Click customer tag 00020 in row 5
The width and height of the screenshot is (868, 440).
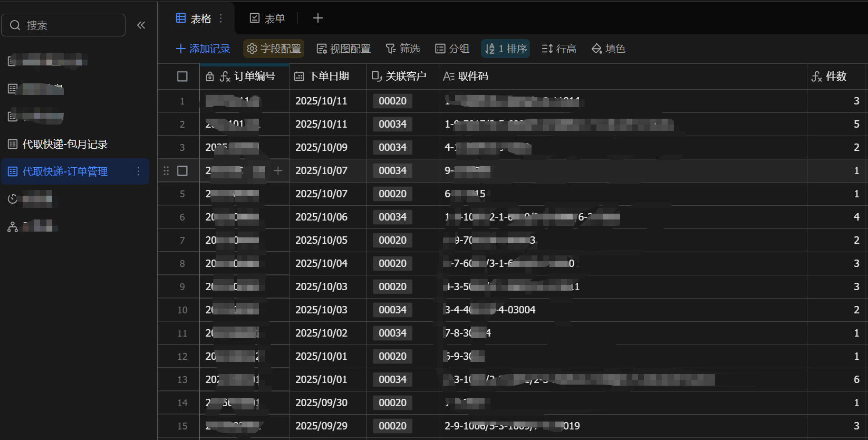coord(393,194)
